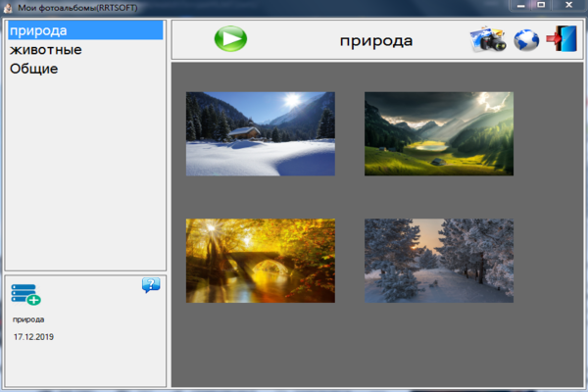Click the app icon in the title bar
588x392 pixels.
(x=9, y=8)
